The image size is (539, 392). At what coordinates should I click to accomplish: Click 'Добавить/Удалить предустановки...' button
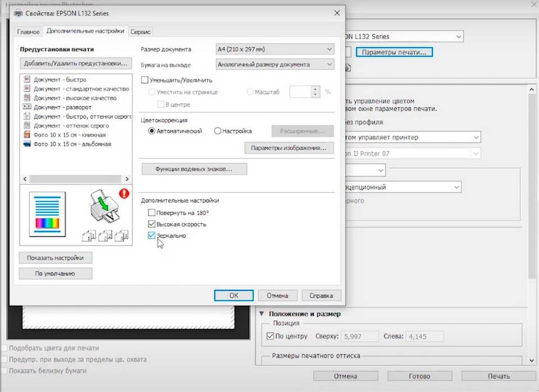(x=76, y=63)
